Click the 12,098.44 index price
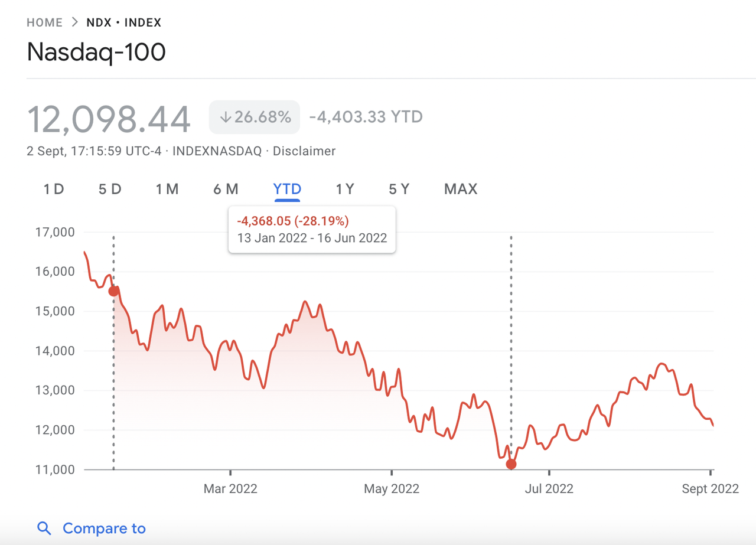The image size is (756, 545). click(x=109, y=119)
